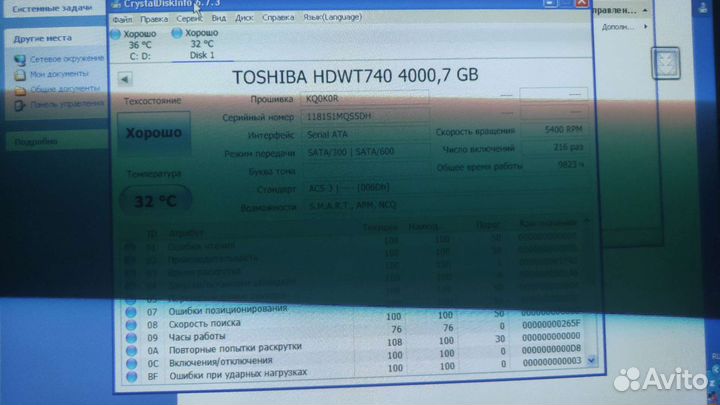
Task: Open the Сервис menu
Action: pyautogui.click(x=189, y=19)
